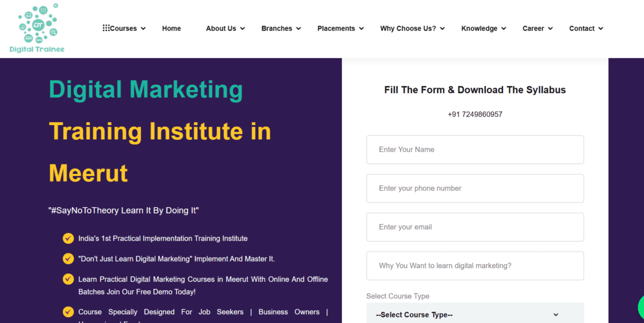Click the grid icon beside Courses
Screen dimensions: 644x323
click(106, 28)
